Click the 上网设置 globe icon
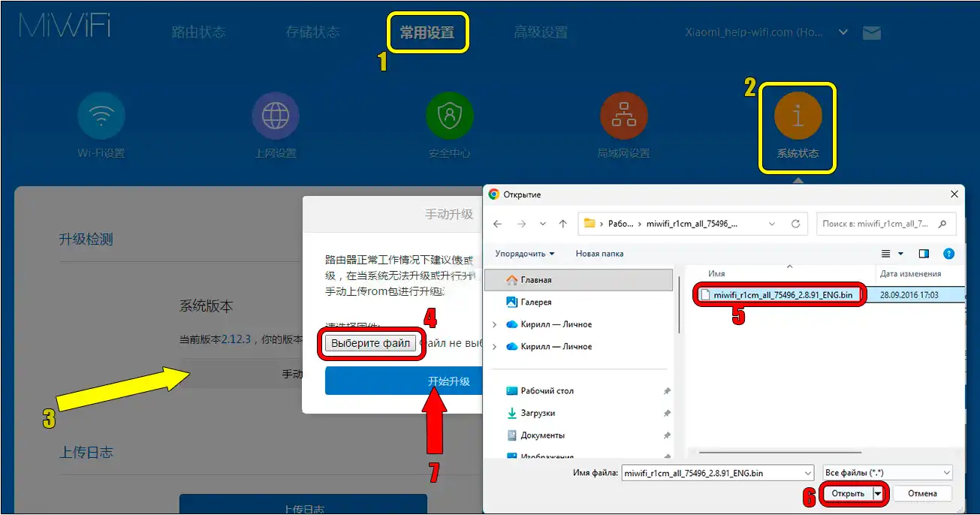The image size is (980, 515). [x=276, y=116]
